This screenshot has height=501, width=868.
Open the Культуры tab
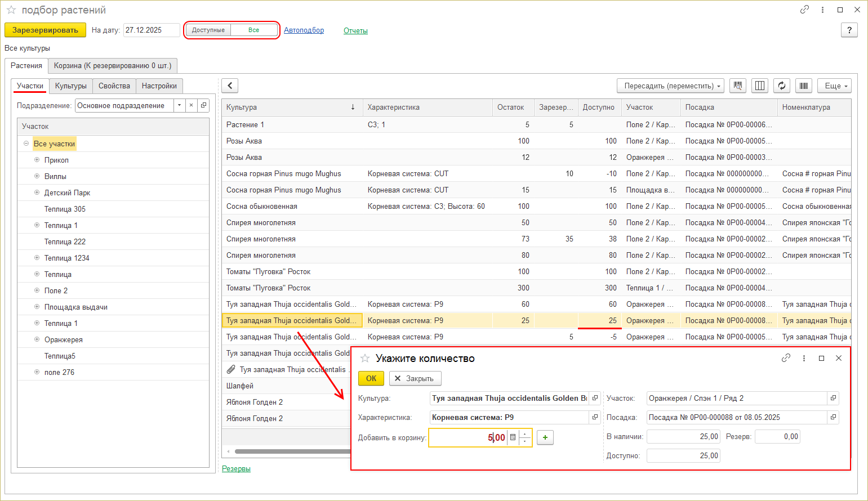71,86
